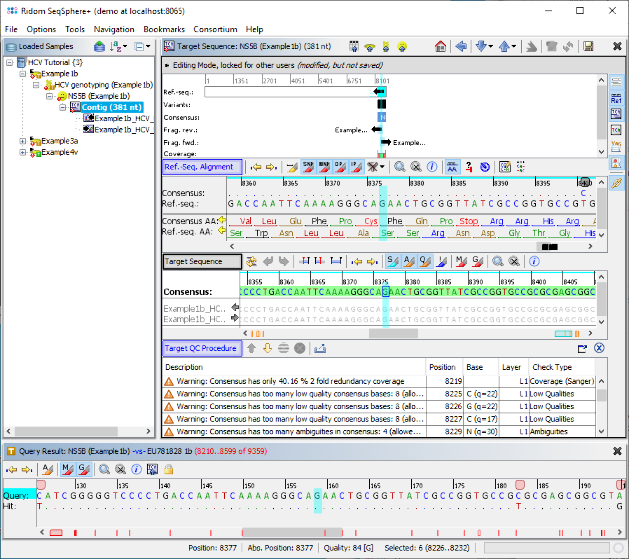
Task: Click the Target Sequence panel button
Action: pos(201,261)
